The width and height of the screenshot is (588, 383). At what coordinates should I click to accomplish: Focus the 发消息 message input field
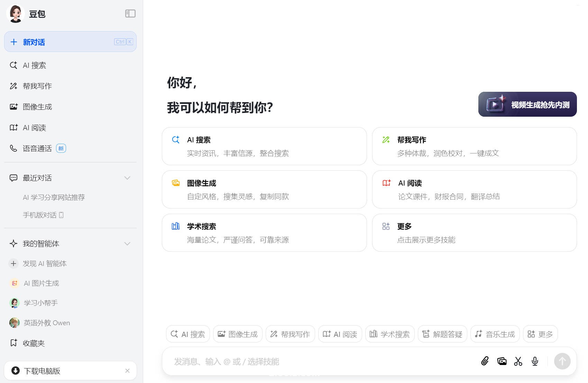pyautogui.click(x=322, y=362)
